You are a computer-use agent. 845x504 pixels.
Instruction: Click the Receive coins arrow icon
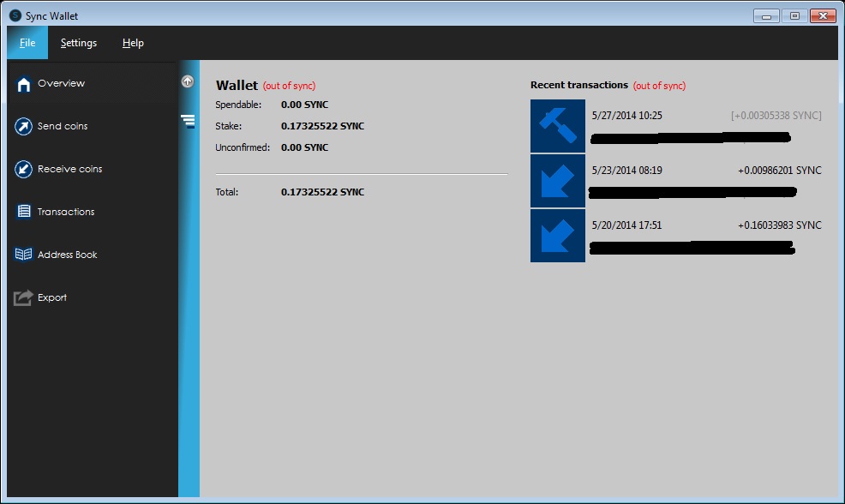click(23, 169)
